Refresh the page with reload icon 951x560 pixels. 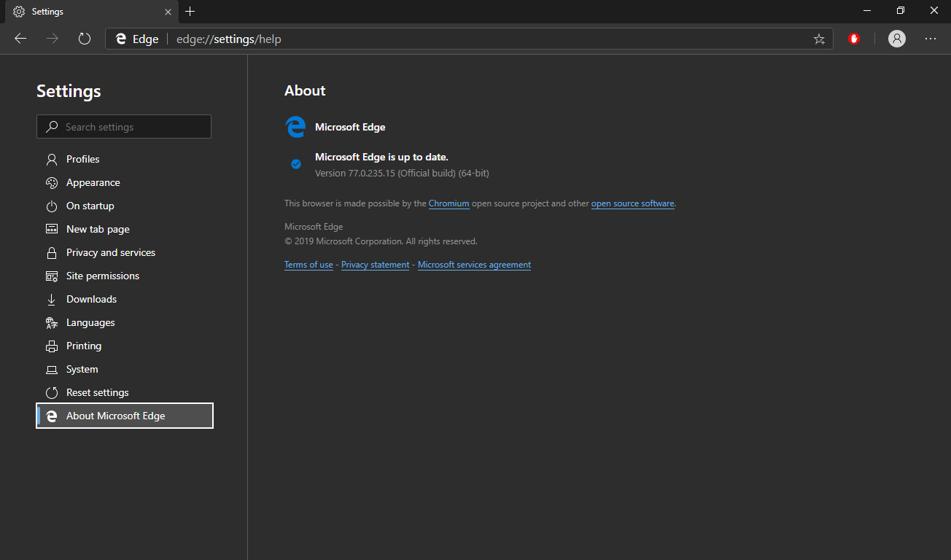pyautogui.click(x=85, y=39)
